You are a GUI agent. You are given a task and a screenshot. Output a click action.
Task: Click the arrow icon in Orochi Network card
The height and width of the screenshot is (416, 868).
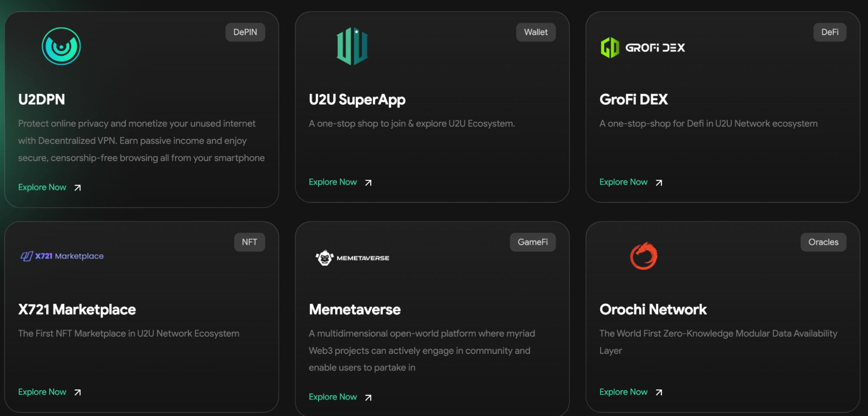click(x=659, y=393)
